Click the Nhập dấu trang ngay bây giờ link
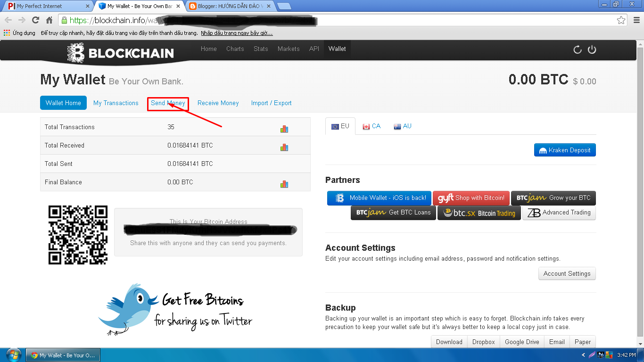 237,33
